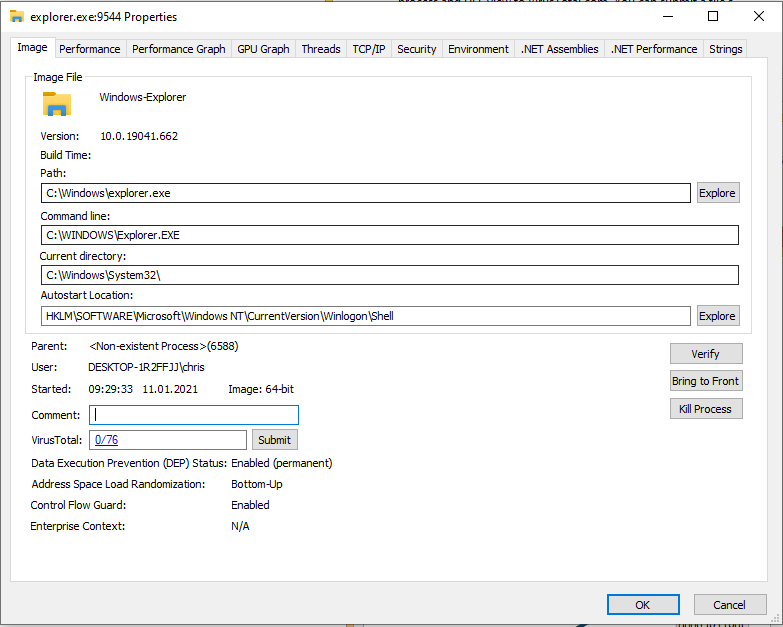The width and height of the screenshot is (783, 627).
Task: Maximize the Properties window
Action: (x=713, y=16)
